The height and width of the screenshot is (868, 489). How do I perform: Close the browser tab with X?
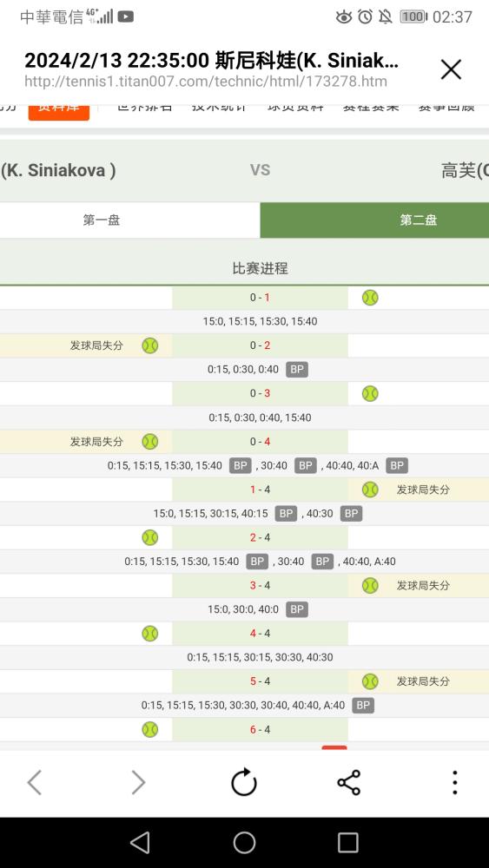coord(451,69)
